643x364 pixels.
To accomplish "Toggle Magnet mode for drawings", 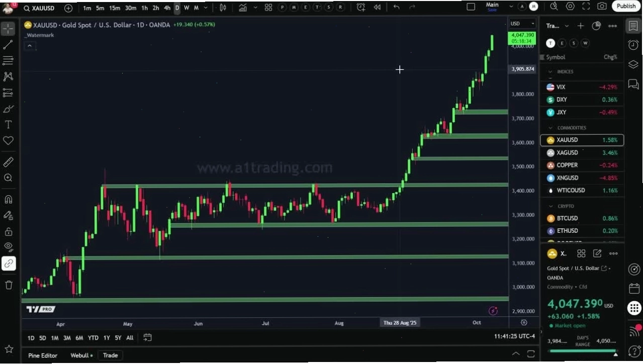I will [x=8, y=199].
